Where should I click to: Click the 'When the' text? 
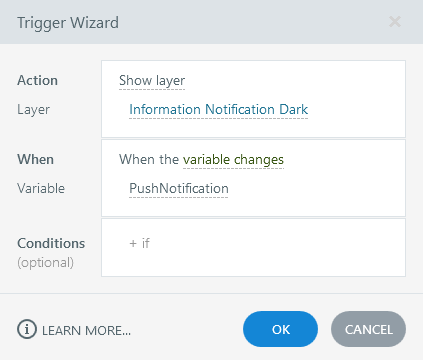coord(149,160)
